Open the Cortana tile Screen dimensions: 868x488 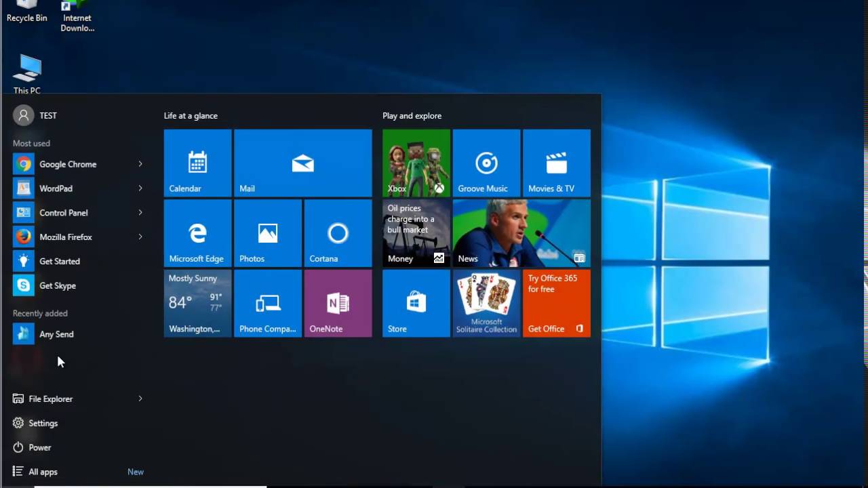(338, 233)
